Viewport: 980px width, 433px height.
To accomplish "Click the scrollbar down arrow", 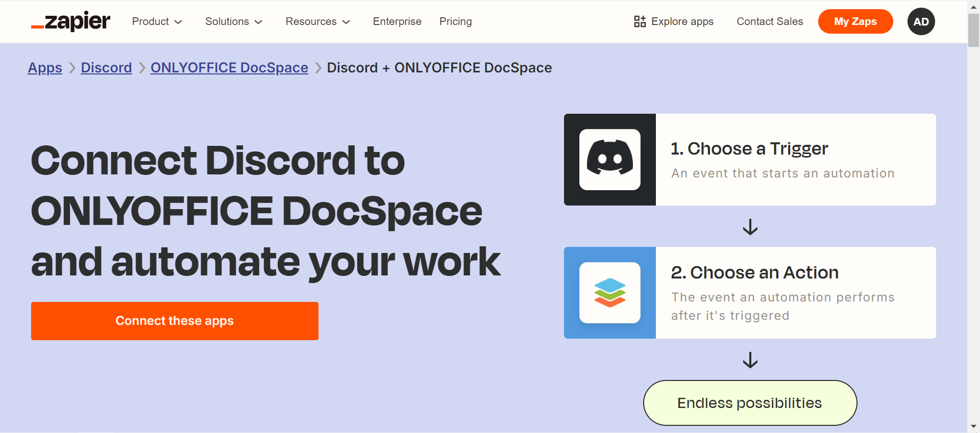I will 973,426.
